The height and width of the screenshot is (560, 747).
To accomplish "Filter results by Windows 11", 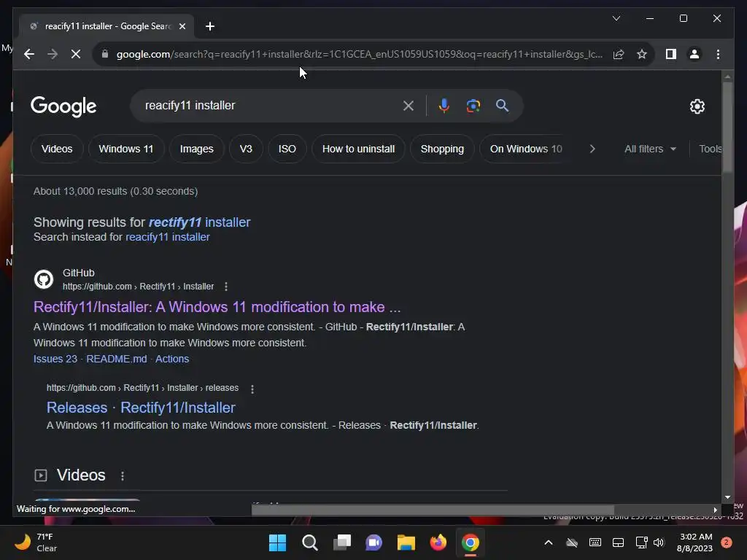I will (125, 149).
